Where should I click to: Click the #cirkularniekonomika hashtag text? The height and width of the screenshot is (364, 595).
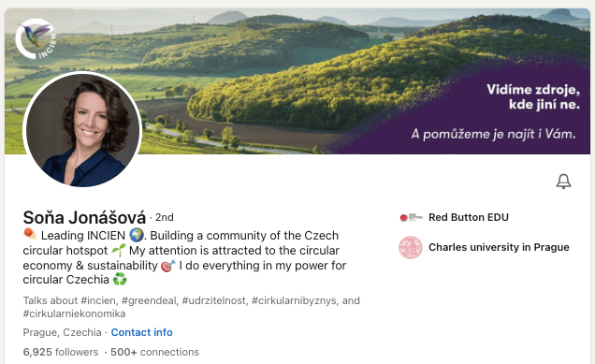[75, 313]
